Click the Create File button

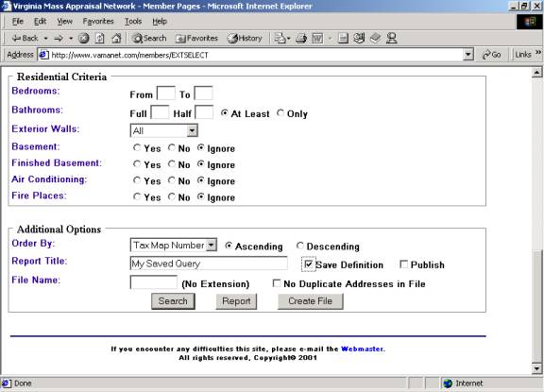[311, 301]
